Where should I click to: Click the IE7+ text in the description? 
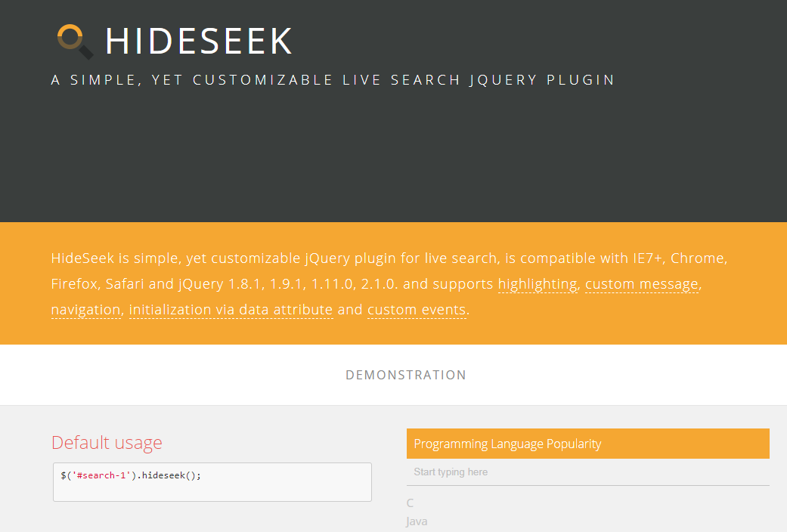[648, 258]
